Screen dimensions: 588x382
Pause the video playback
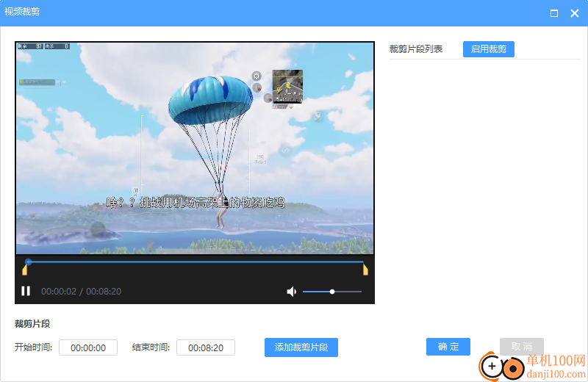click(26, 291)
